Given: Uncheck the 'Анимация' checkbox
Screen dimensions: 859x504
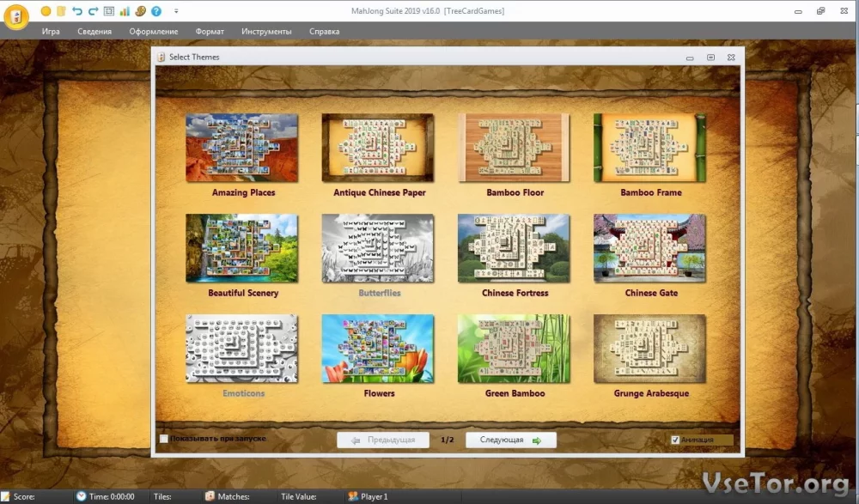Looking at the screenshot, I should pos(675,440).
